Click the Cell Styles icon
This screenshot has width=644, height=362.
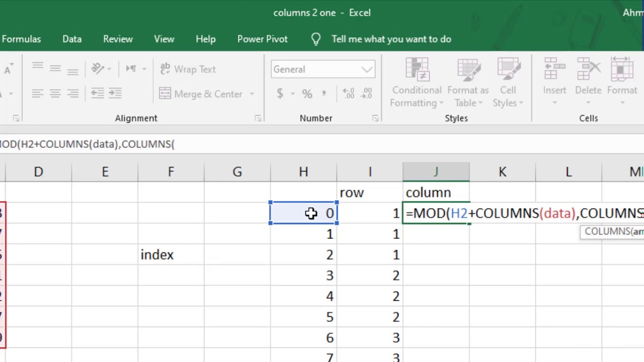pyautogui.click(x=508, y=83)
